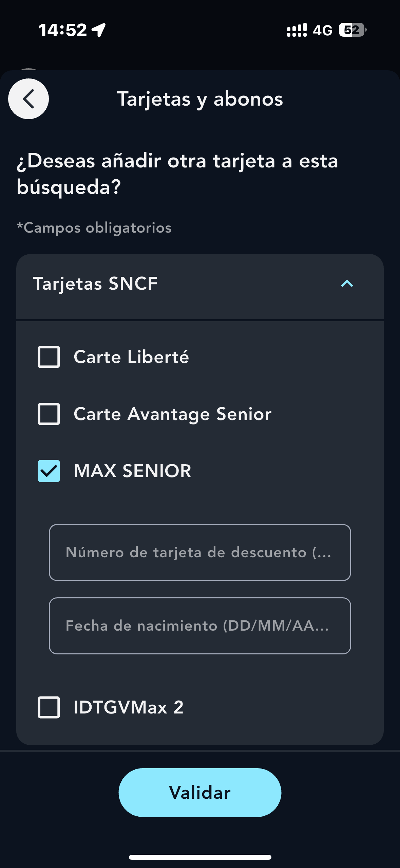Image resolution: width=400 pixels, height=868 pixels.
Task: Collapse the Tarjetas SNCF section chevron
Action: coord(347,284)
